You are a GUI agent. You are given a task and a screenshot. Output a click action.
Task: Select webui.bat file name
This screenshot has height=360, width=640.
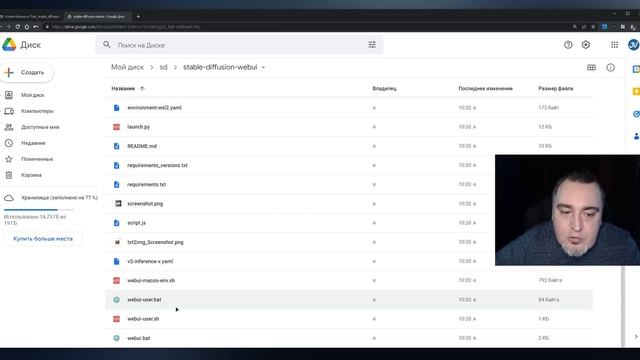[139, 338]
